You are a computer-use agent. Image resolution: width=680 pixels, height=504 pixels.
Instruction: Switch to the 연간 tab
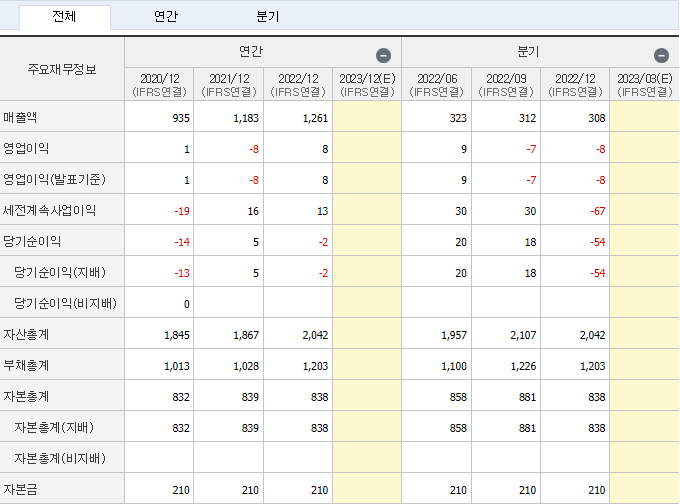point(166,17)
